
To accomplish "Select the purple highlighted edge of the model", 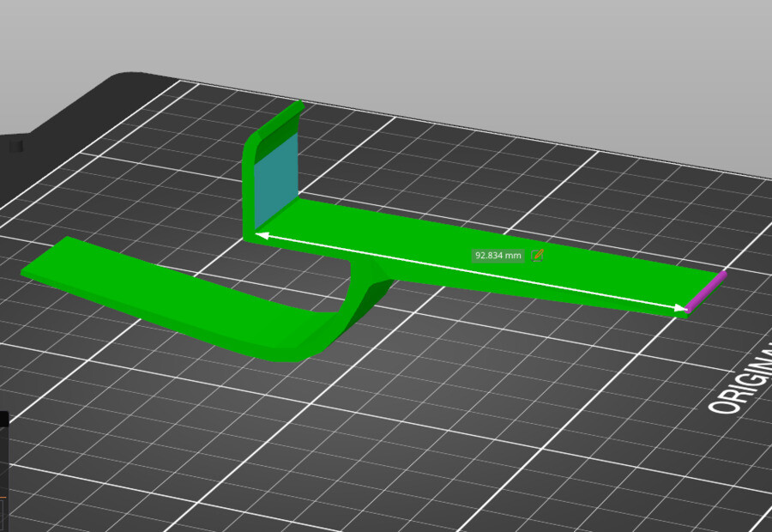I will (706, 292).
